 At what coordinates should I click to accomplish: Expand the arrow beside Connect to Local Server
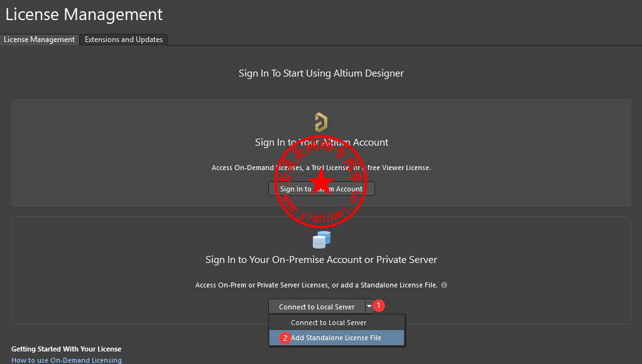click(369, 307)
